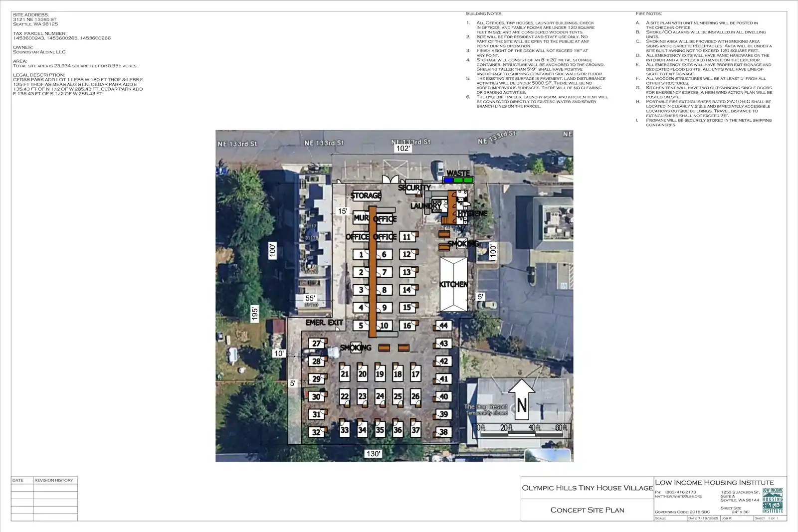
Task: Click tiny house unit 1
Action: click(x=361, y=255)
